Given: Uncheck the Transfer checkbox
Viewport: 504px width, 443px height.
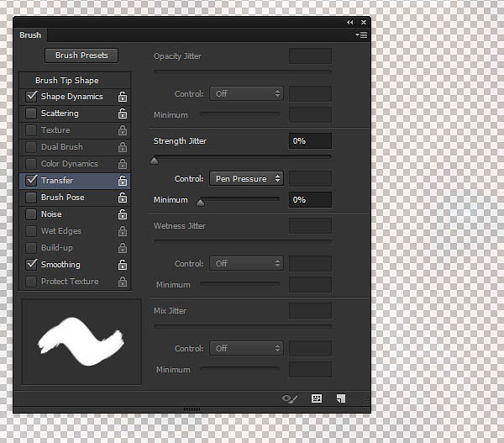Looking at the screenshot, I should (x=31, y=180).
